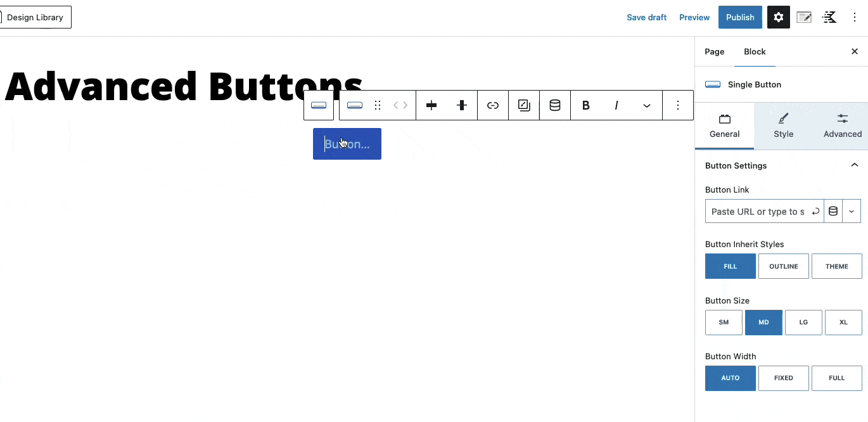The width and height of the screenshot is (868, 422).
Task: Open the Design Library
Action: click(x=35, y=17)
